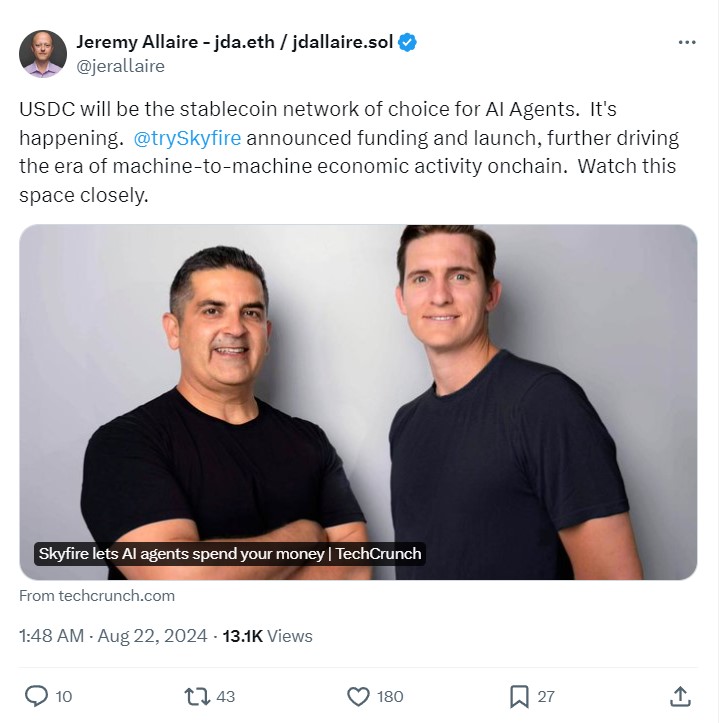Open the From techcrunch.com source link

pyautogui.click(x=97, y=596)
